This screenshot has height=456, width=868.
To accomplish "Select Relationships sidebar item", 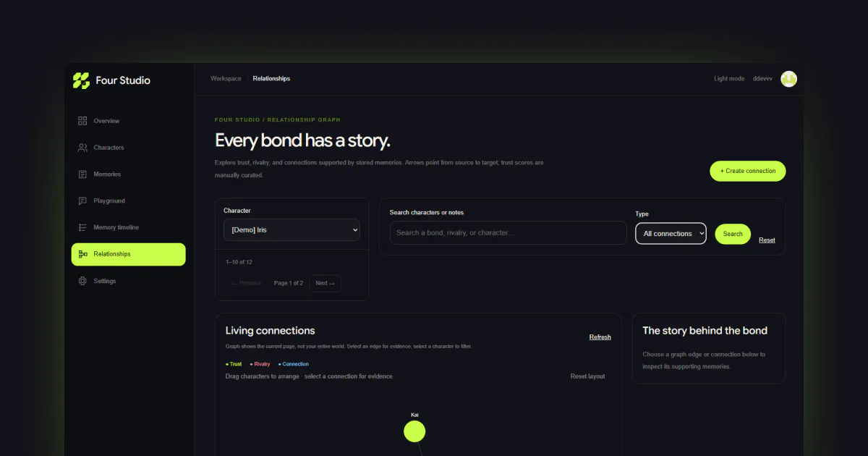I will pyautogui.click(x=128, y=254).
